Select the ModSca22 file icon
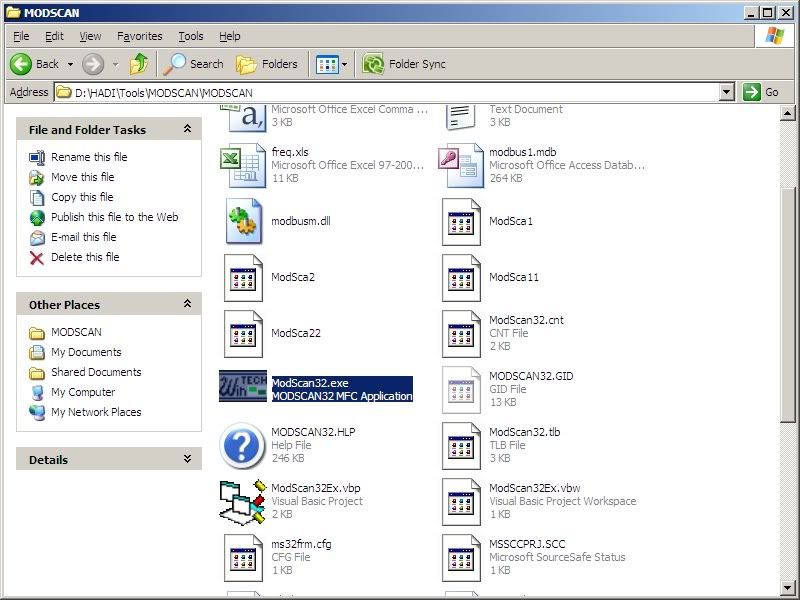 click(243, 334)
